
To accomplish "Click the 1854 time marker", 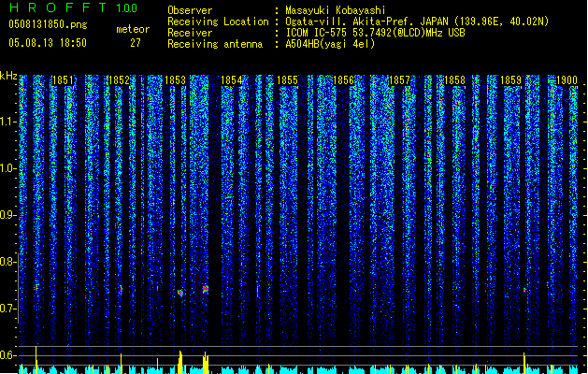I will (232, 79).
